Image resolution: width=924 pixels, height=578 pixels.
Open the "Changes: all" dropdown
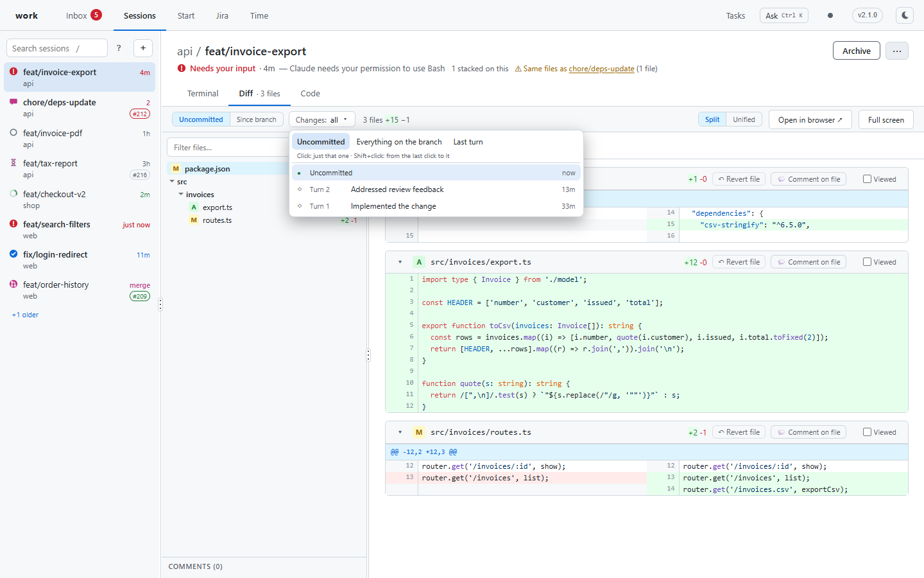click(321, 119)
